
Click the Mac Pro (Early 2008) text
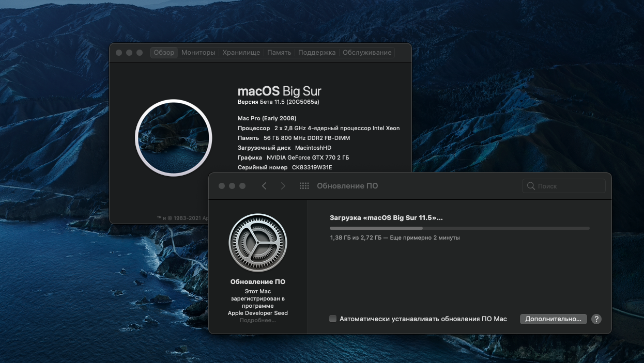[267, 118]
